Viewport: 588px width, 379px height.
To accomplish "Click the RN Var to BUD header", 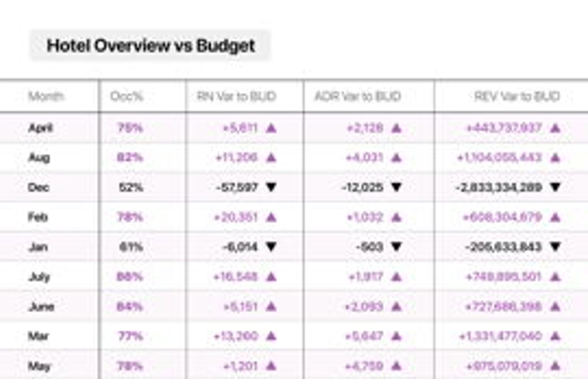I will [236, 96].
